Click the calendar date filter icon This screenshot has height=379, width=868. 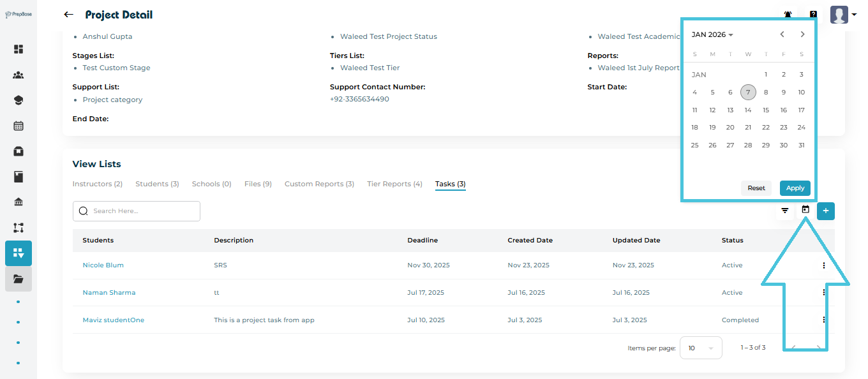point(805,209)
